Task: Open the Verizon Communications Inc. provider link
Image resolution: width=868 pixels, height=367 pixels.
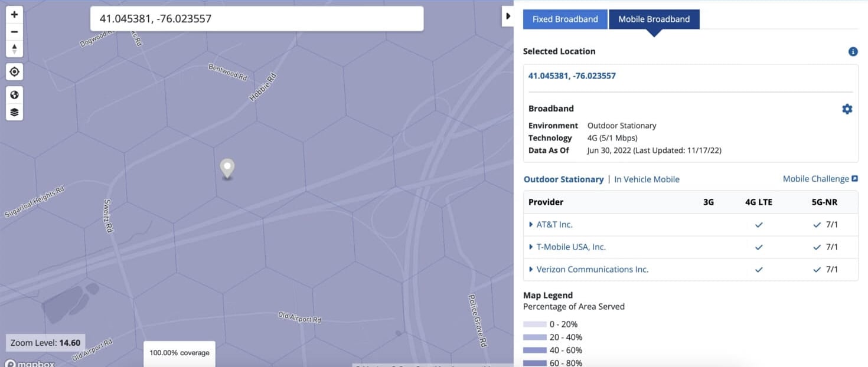Action: tap(592, 270)
